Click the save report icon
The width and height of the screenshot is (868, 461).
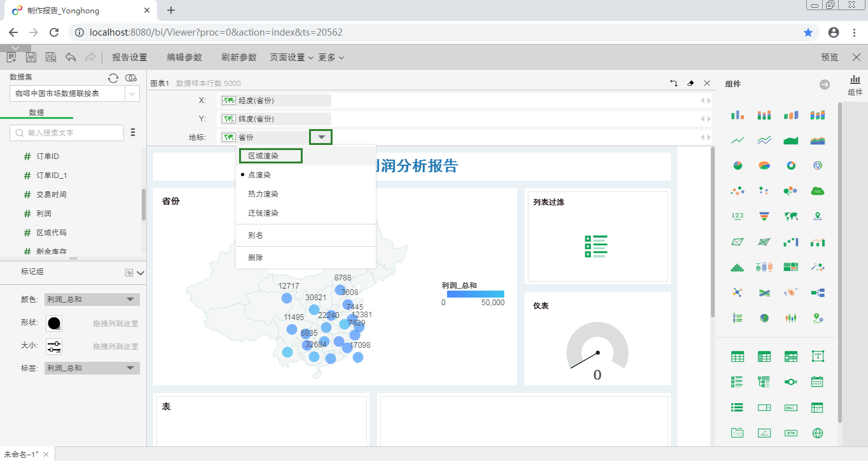(31, 57)
